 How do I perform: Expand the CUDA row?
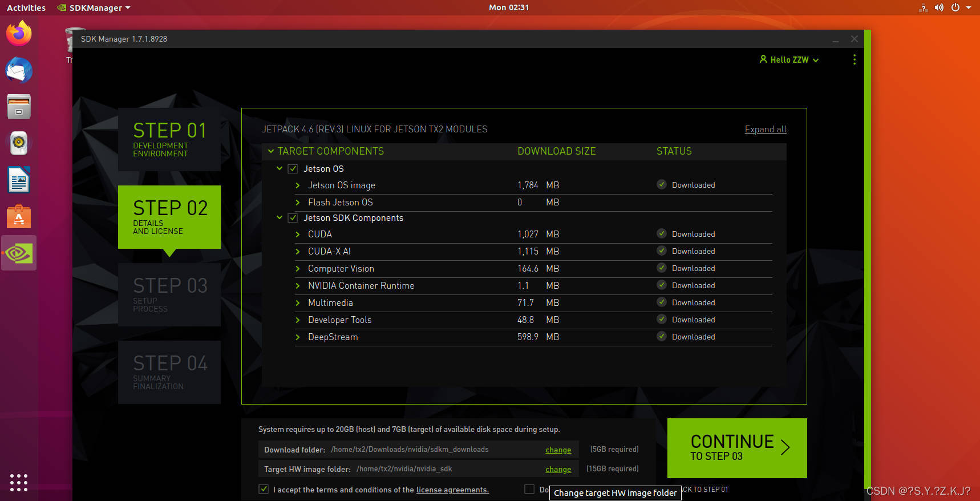[x=298, y=235]
